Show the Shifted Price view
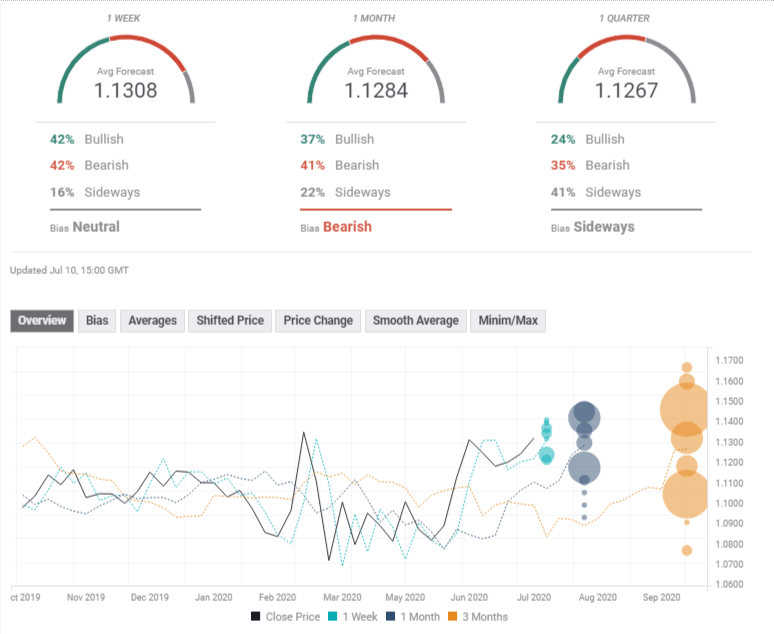The width and height of the screenshot is (774, 634). coord(230,320)
